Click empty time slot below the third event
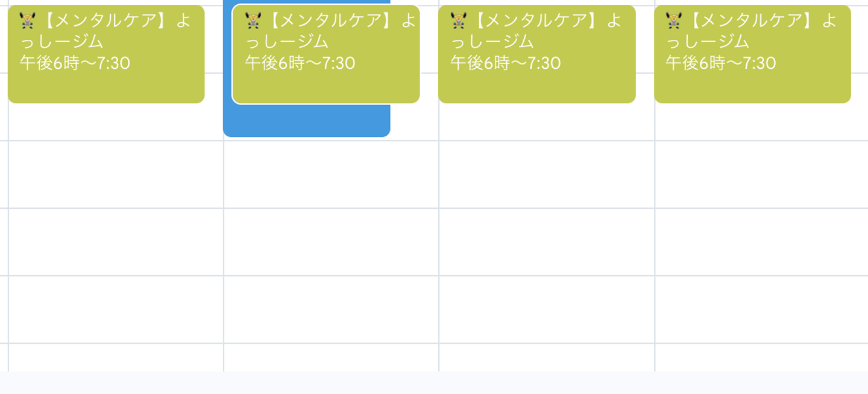The image size is (868, 394). 546,175
